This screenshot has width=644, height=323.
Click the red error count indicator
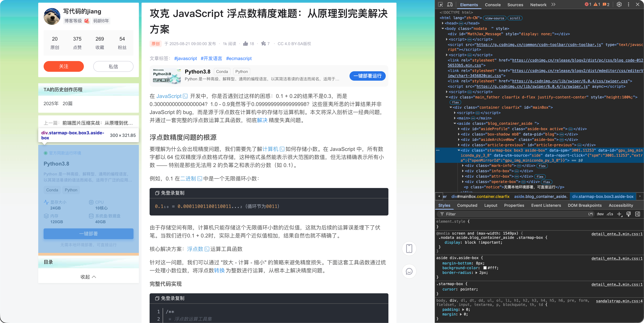click(588, 5)
